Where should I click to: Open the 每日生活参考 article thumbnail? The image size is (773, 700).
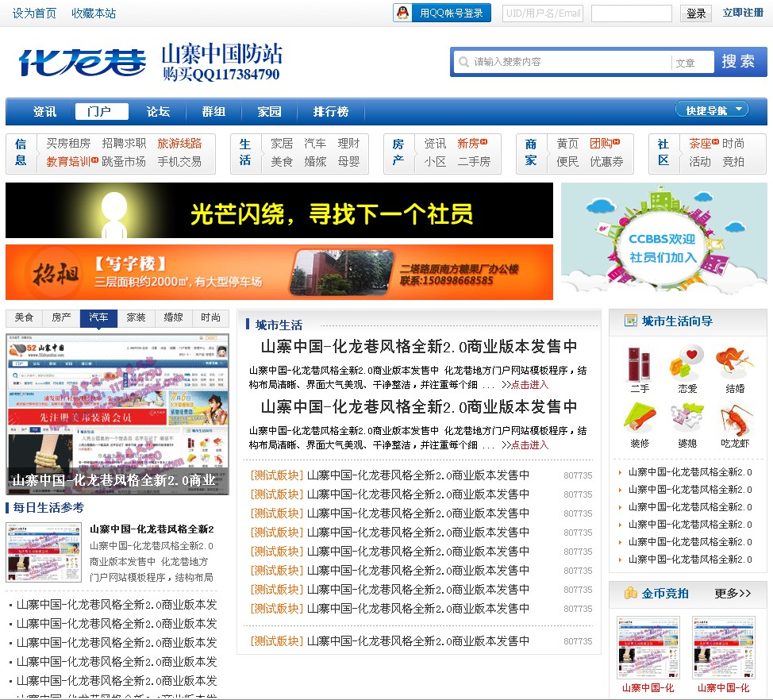point(44,552)
